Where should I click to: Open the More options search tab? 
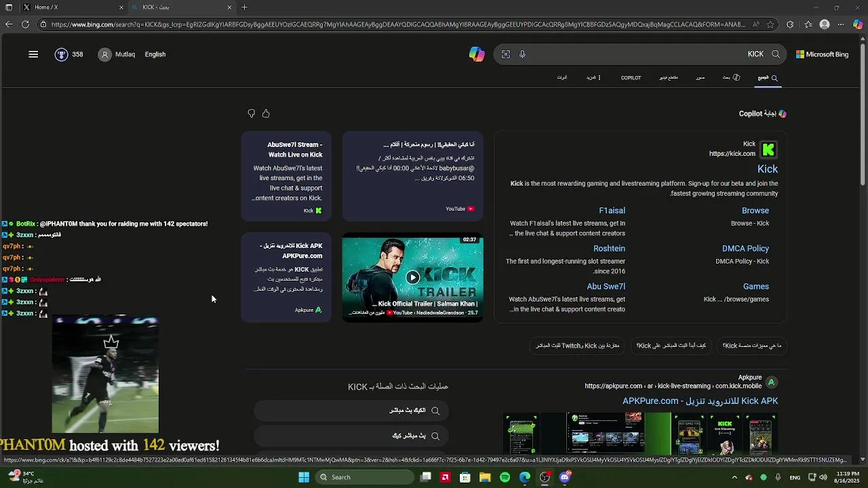pyautogui.click(x=594, y=78)
